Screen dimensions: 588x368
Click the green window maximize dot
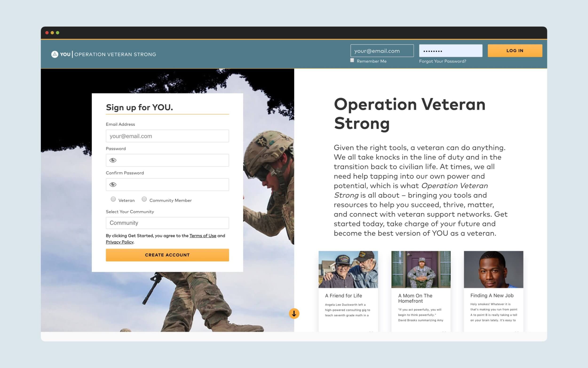click(x=58, y=33)
